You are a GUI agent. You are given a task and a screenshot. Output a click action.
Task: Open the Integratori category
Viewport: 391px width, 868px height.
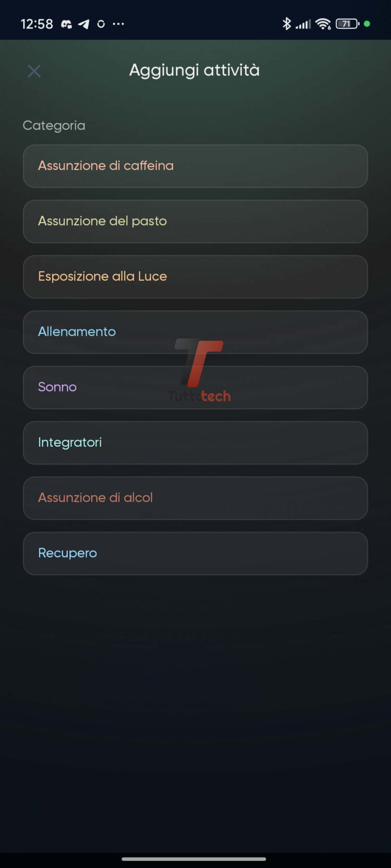195,442
